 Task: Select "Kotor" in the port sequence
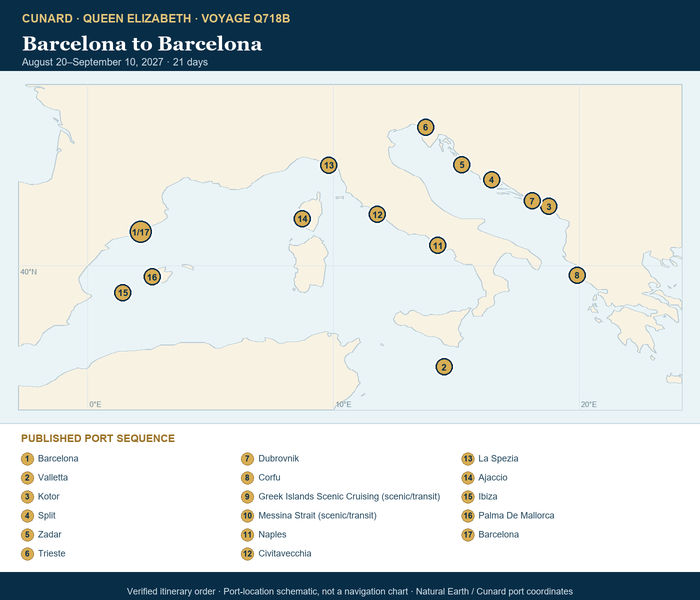tap(48, 496)
